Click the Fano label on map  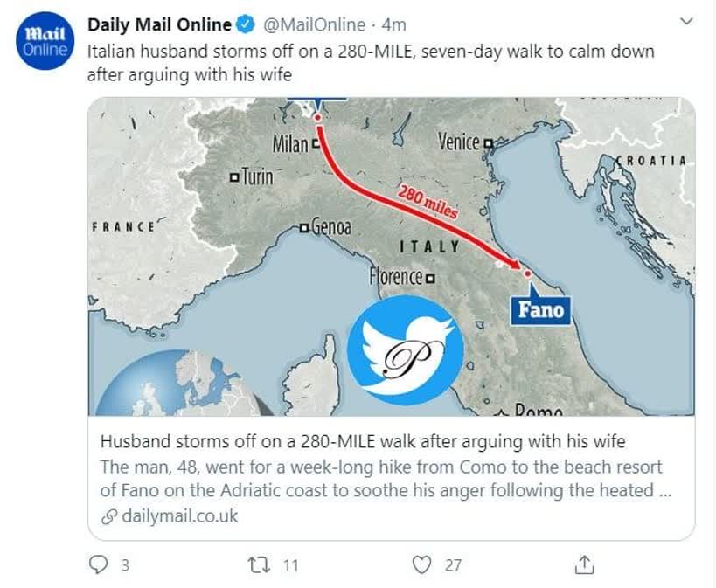pyautogui.click(x=541, y=310)
